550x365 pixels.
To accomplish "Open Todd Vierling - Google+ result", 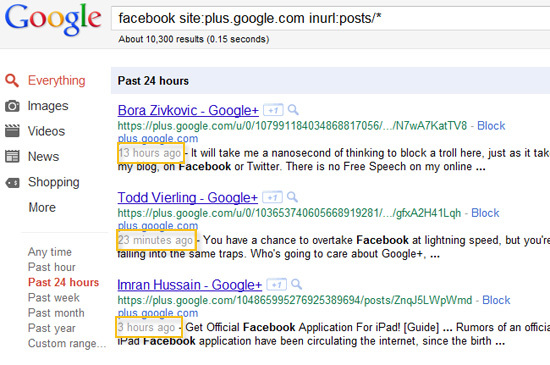I will click(188, 198).
